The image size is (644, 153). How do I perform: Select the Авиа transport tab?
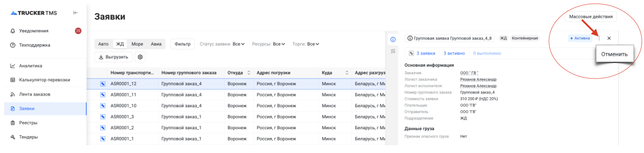(x=156, y=44)
